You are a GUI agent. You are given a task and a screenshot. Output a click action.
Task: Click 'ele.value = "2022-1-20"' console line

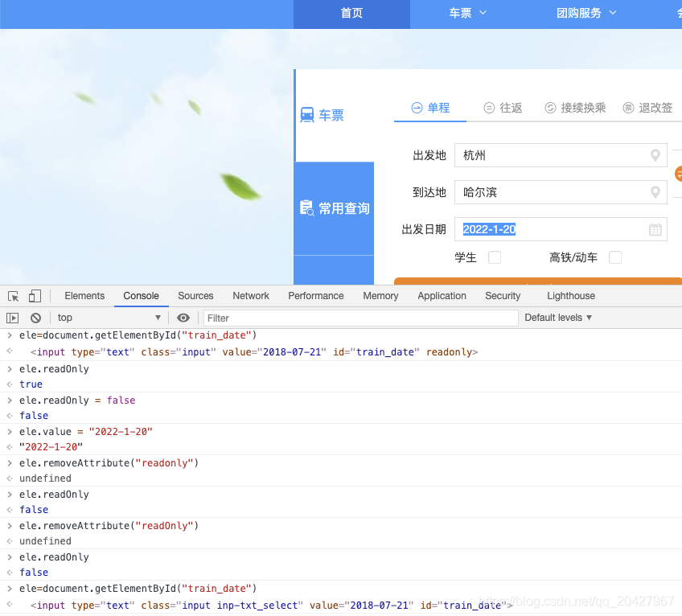point(86,432)
